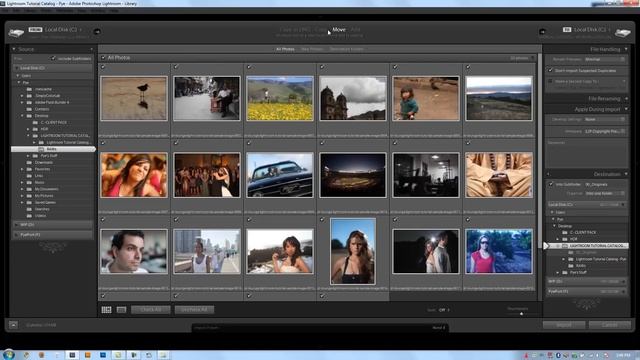Screen dimensions: 640x360
Task: Click the Import button
Action: (564, 325)
